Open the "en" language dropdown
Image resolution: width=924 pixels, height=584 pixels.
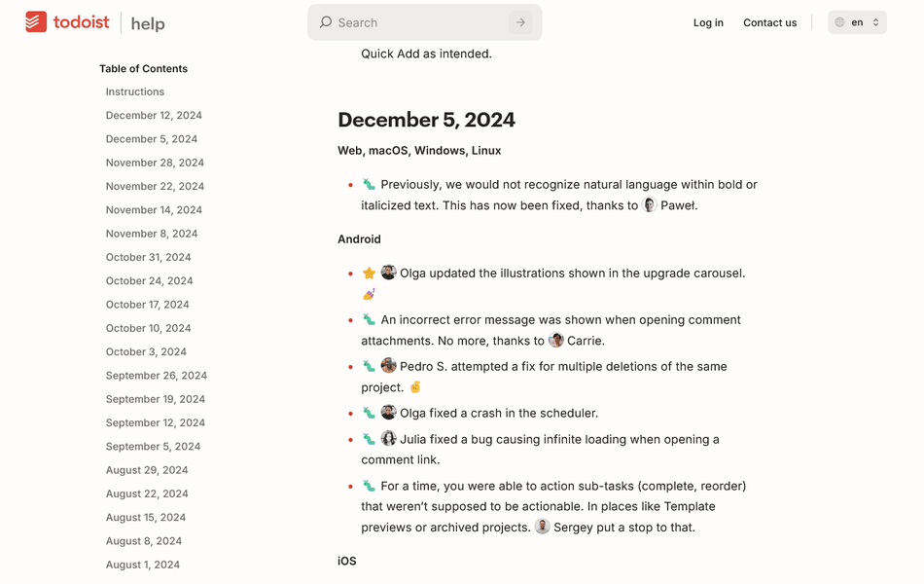(857, 21)
